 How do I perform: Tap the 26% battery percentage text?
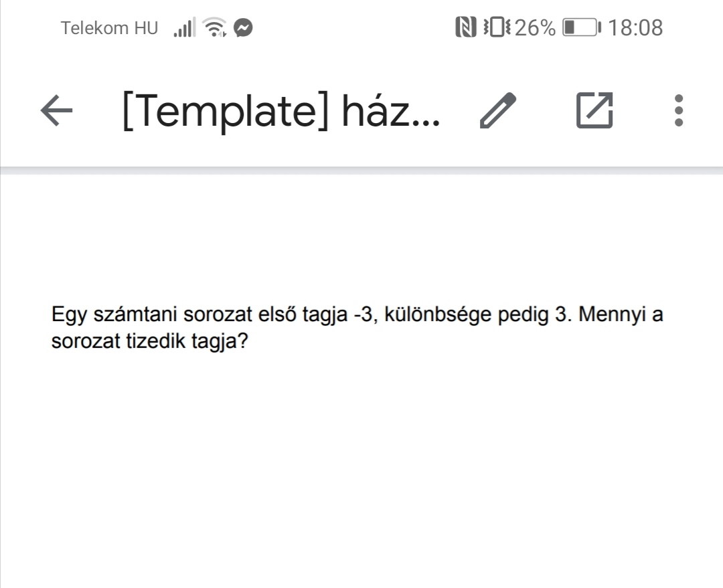[535, 28]
